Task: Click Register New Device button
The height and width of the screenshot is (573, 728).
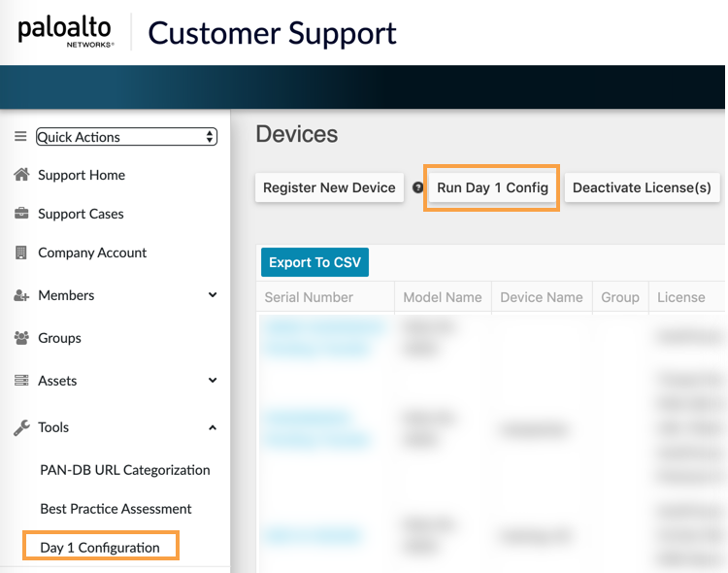Action: click(329, 187)
